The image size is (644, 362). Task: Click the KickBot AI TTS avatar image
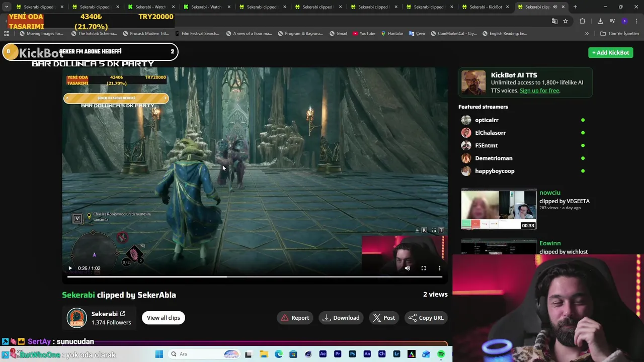pos(473,82)
